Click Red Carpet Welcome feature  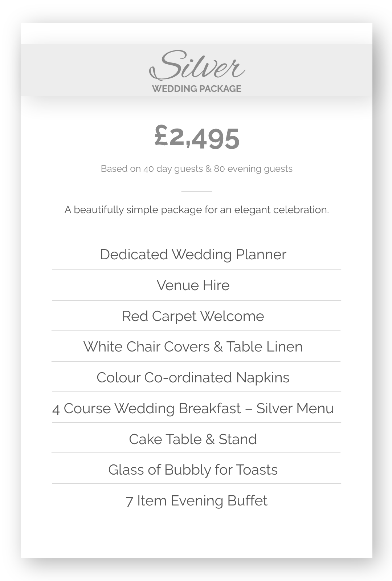click(193, 316)
